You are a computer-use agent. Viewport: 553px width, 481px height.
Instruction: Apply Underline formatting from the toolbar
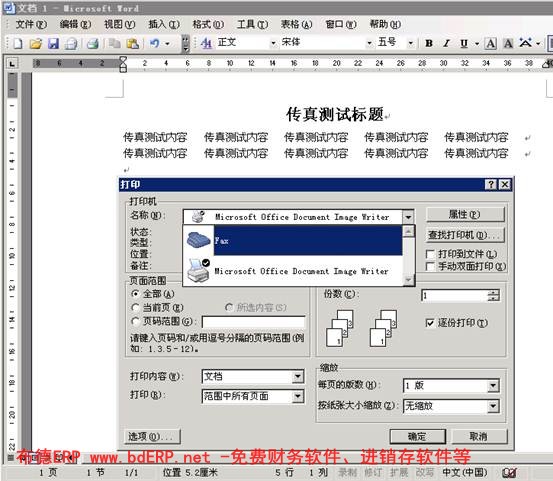(464, 43)
